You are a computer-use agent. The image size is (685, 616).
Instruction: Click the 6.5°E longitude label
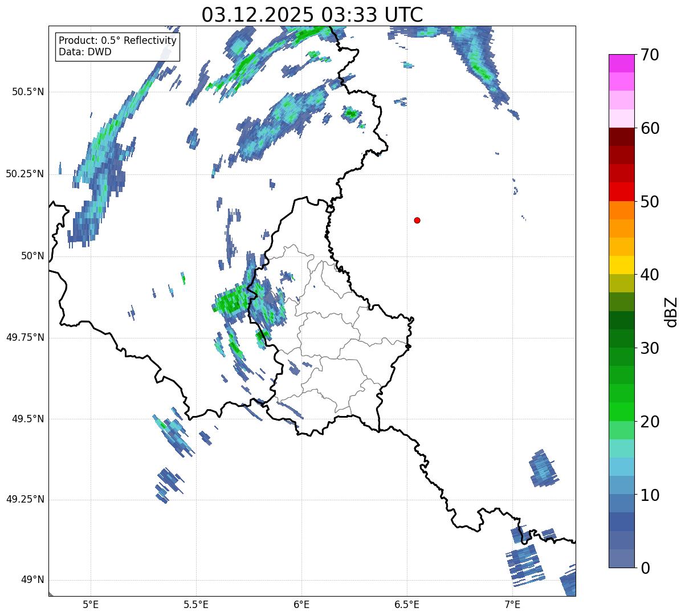pos(407,604)
